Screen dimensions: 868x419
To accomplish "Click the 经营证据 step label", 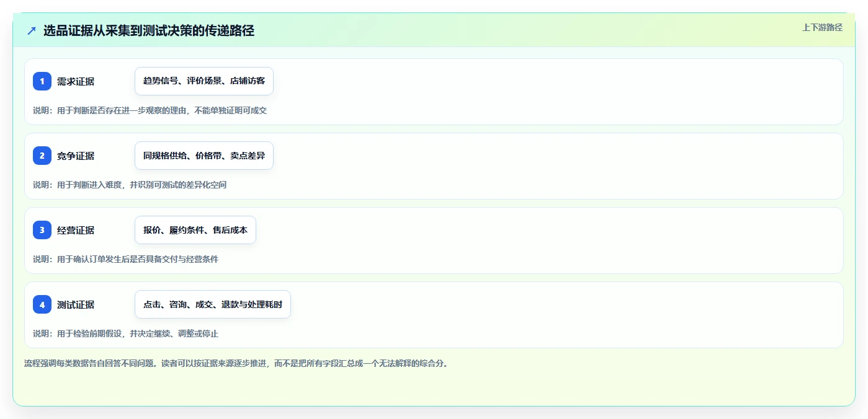I will tap(76, 230).
